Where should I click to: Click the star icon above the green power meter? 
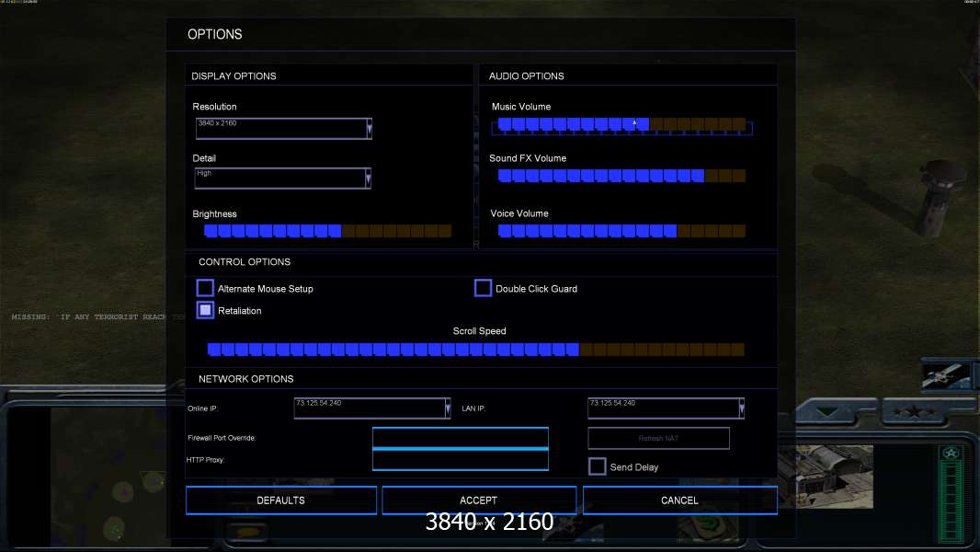(x=951, y=454)
